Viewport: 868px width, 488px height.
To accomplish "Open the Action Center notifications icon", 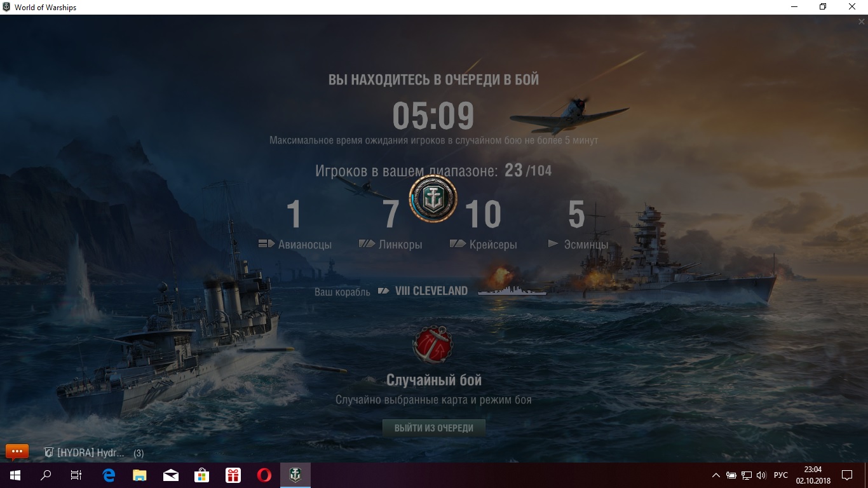I will click(x=847, y=475).
